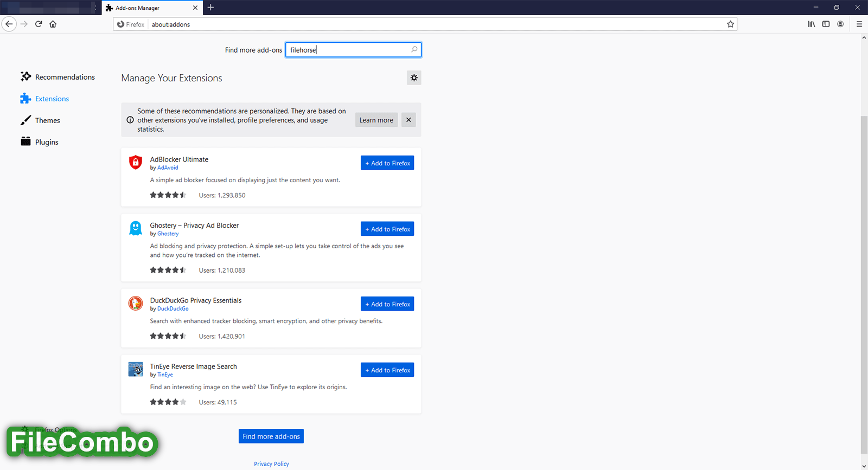Click the TinEye Reverse Image Search title
This screenshot has height=470, width=868.
click(194, 366)
